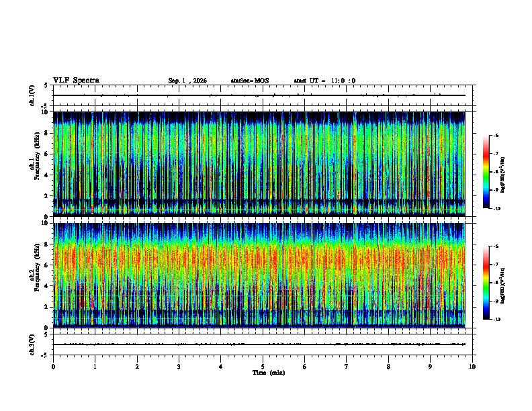Viewport: 532px width, 411px height.
Task: Click the VLF Spectra title text
Action: coord(76,81)
